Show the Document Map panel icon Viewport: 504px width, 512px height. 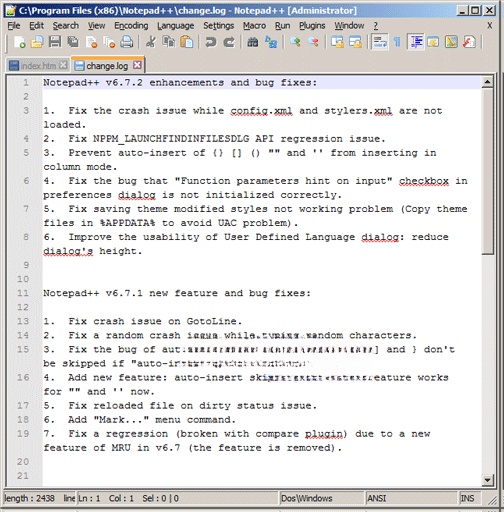click(x=451, y=42)
